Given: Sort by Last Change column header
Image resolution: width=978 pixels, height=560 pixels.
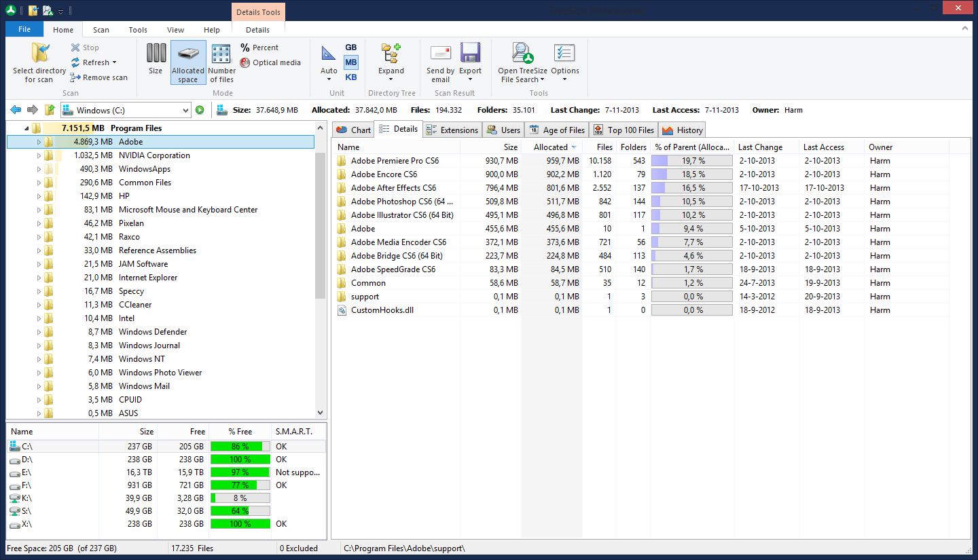Looking at the screenshot, I should [766, 147].
